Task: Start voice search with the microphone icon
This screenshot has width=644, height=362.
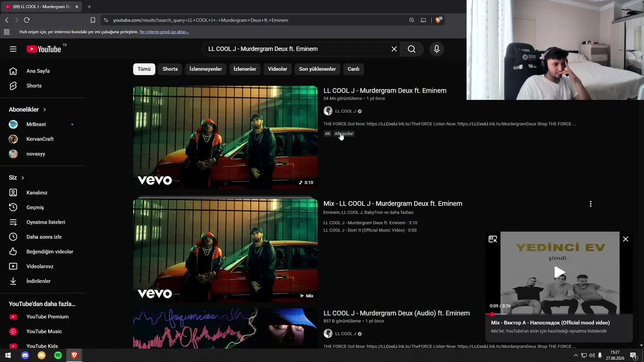Action: point(437,49)
